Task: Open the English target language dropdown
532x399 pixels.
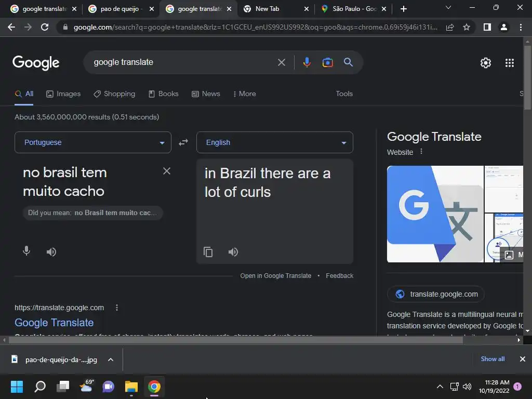Action: pos(275,142)
